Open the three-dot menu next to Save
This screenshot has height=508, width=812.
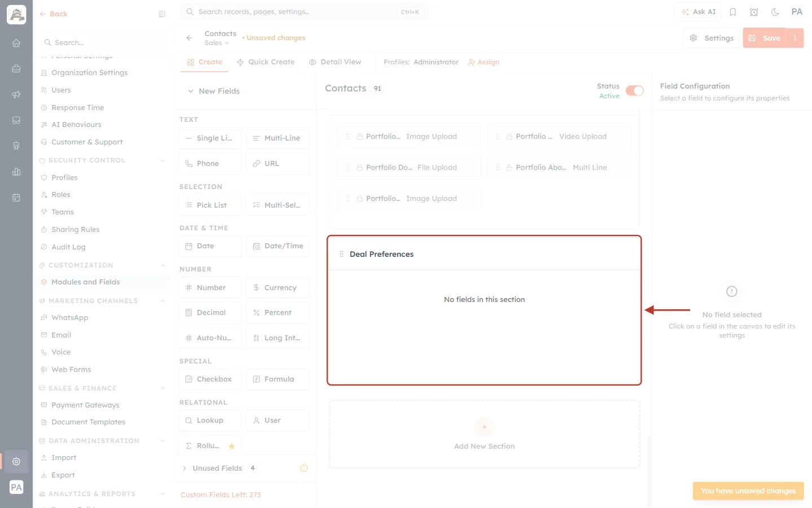tap(795, 38)
